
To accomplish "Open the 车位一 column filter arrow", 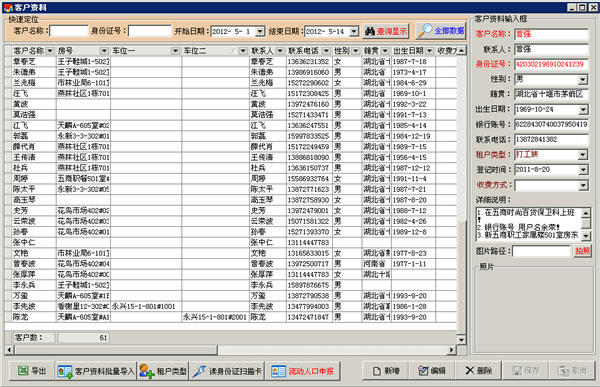I will 175,51.
